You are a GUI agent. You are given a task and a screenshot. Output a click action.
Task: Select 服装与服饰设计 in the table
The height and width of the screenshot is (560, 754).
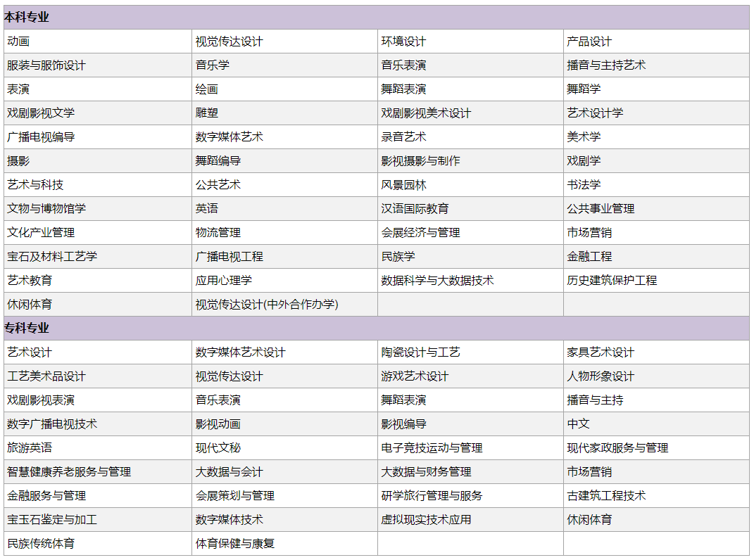pos(98,65)
